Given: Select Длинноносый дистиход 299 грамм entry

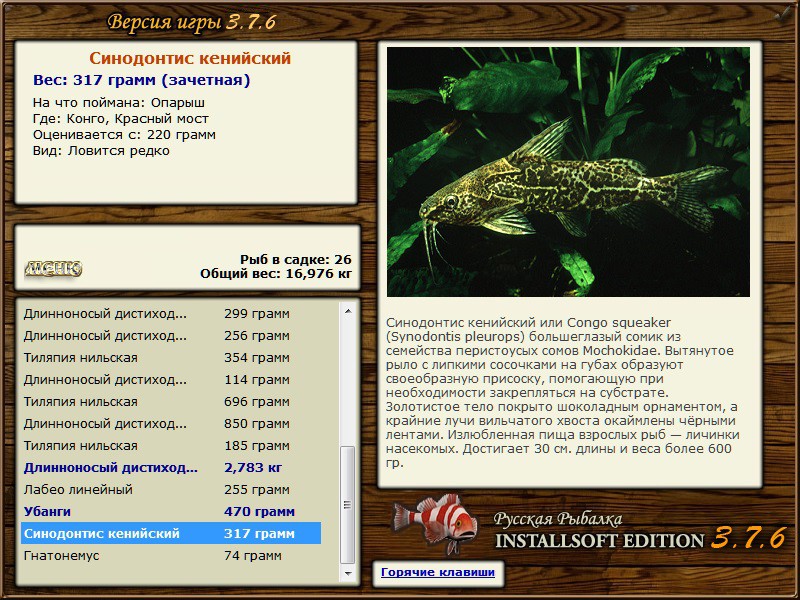Looking at the screenshot, I should pos(171,314).
